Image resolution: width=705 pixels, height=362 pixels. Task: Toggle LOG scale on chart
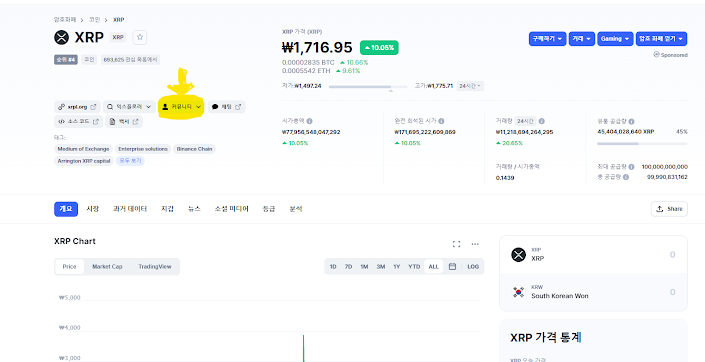[x=473, y=267]
